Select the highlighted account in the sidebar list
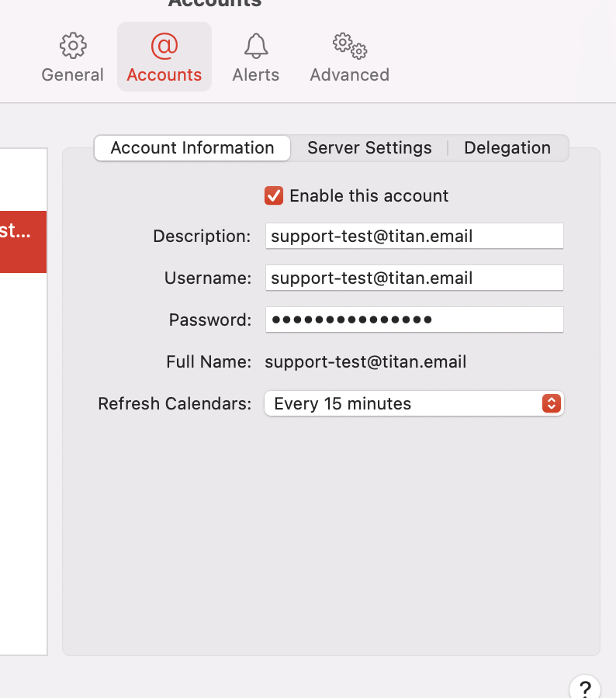Screen dimensions: 616x698 click(x=23, y=242)
